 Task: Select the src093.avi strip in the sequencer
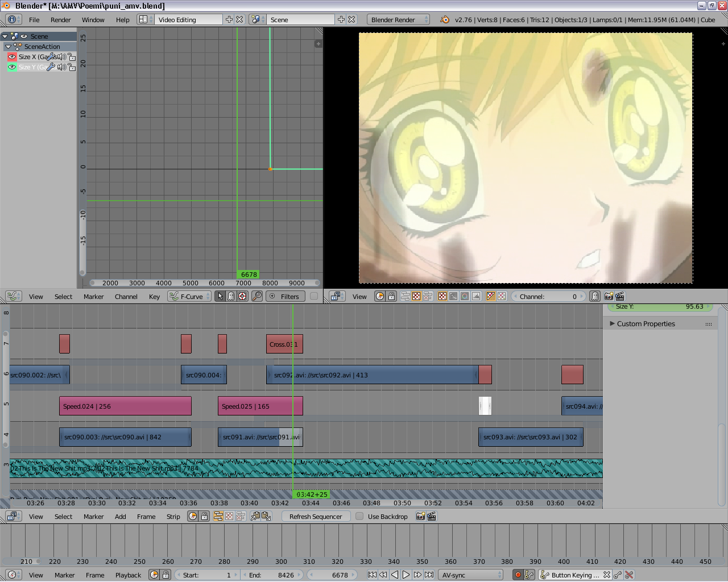(530, 437)
